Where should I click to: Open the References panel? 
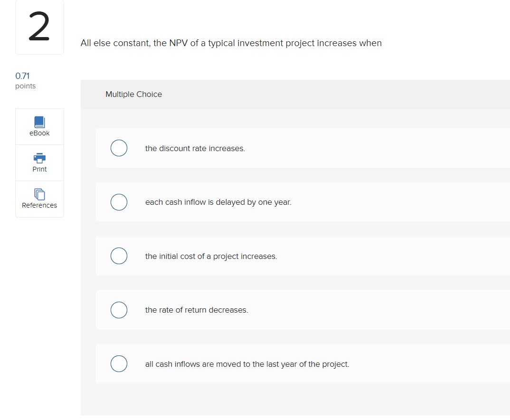39,200
